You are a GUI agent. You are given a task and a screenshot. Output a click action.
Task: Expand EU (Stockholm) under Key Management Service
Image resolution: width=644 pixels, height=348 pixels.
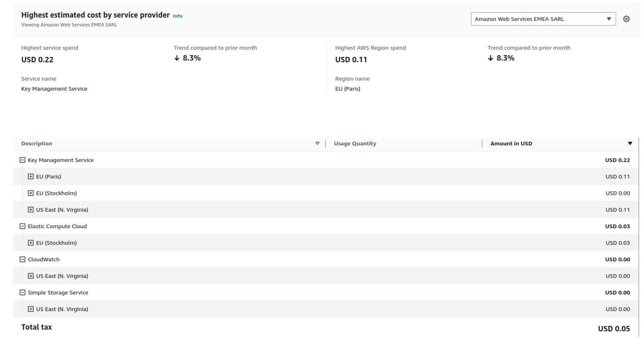[31, 193]
